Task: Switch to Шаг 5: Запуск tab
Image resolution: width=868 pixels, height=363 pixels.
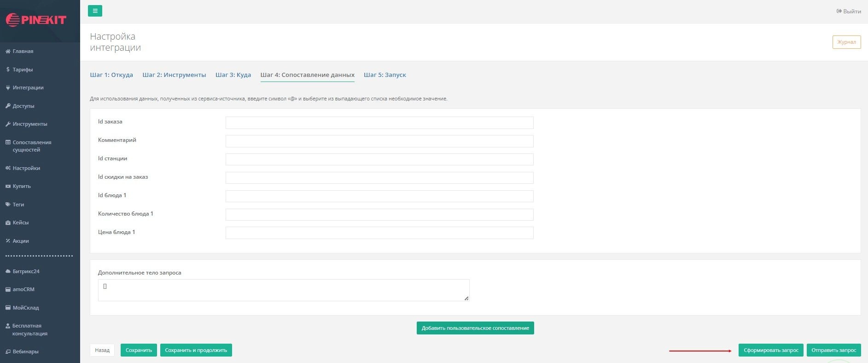Action: (384, 75)
